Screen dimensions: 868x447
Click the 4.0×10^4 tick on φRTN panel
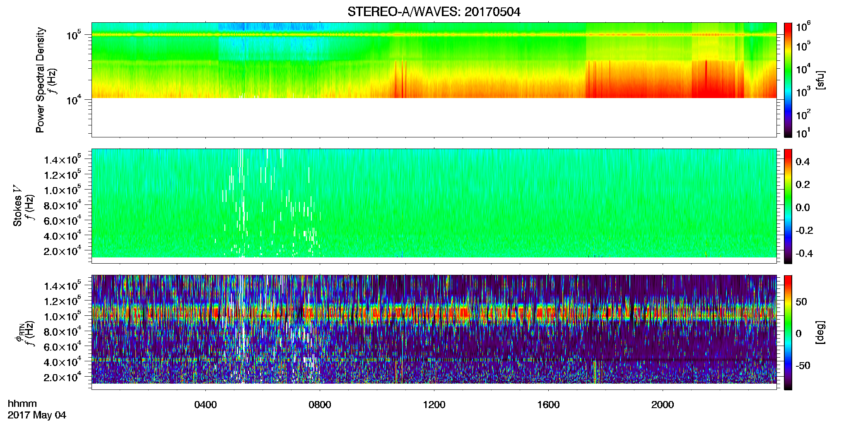[x=63, y=362]
